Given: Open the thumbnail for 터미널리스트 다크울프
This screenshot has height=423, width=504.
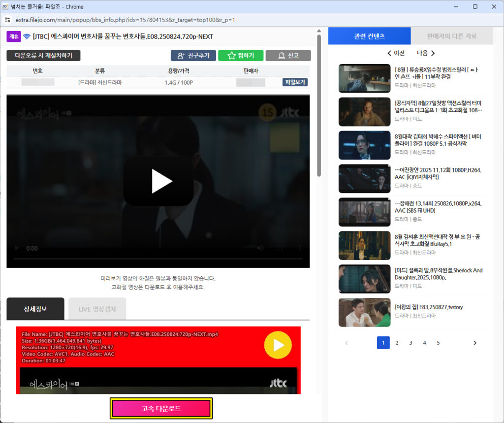Looking at the screenshot, I should (x=365, y=112).
